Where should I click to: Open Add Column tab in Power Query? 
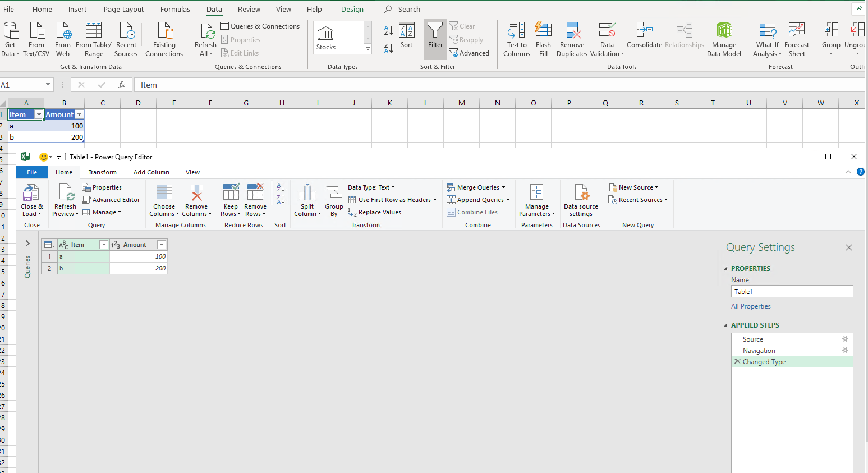pyautogui.click(x=151, y=172)
